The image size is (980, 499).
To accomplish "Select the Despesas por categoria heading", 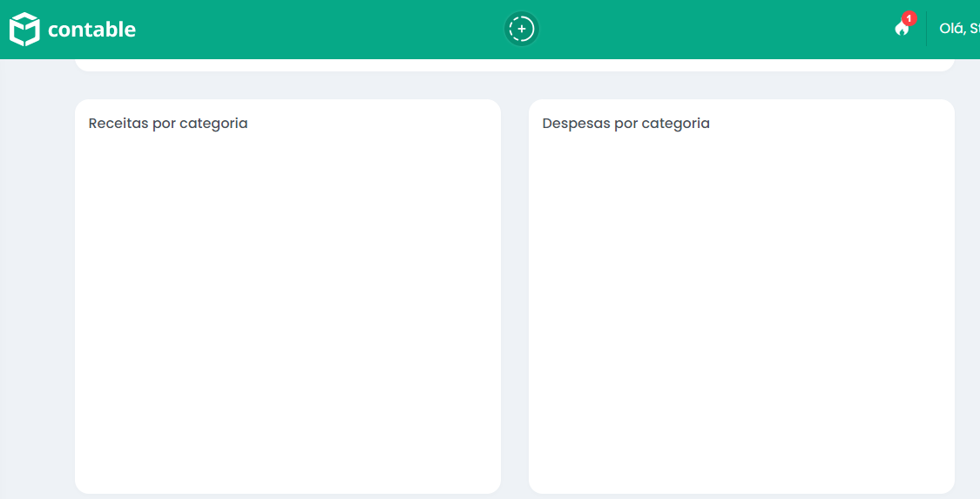I will [x=625, y=123].
